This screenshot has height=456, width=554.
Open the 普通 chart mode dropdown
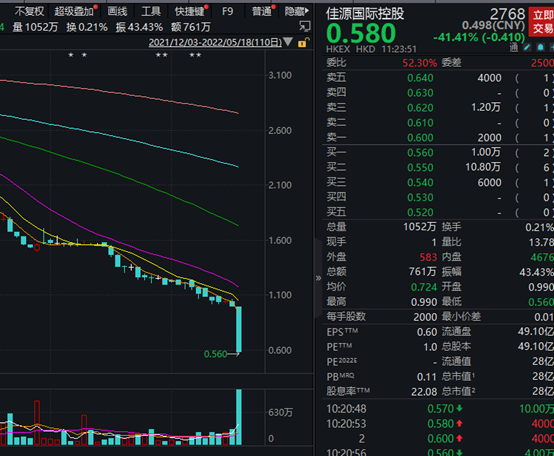point(261,12)
